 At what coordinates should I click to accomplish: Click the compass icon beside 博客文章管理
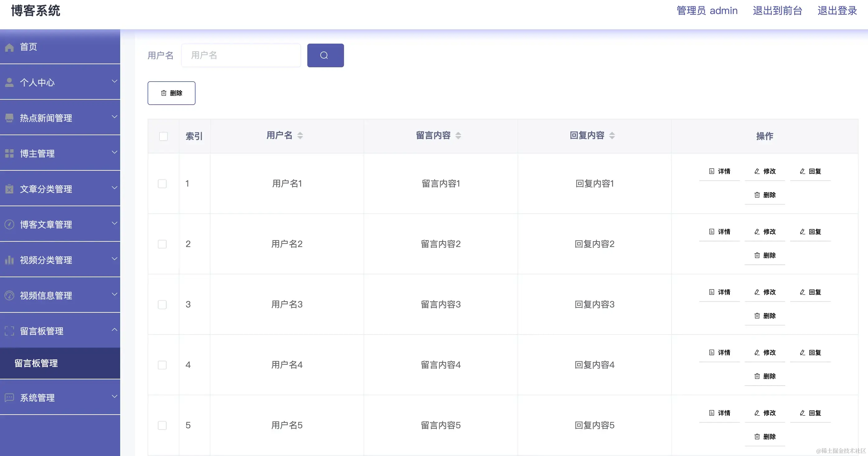click(9, 225)
